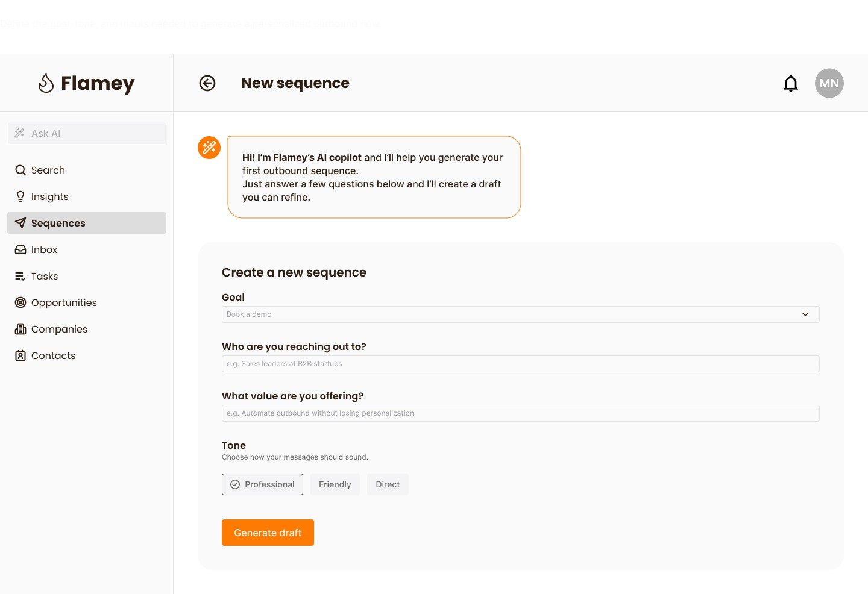Click the Search magnifier icon

tap(20, 170)
